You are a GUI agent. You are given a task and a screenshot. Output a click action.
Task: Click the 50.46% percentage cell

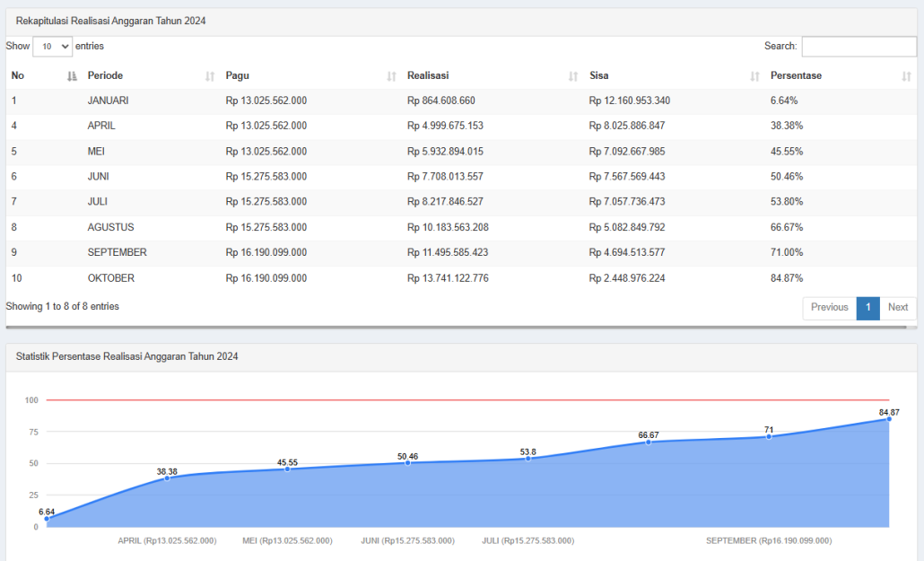pyautogui.click(x=787, y=177)
